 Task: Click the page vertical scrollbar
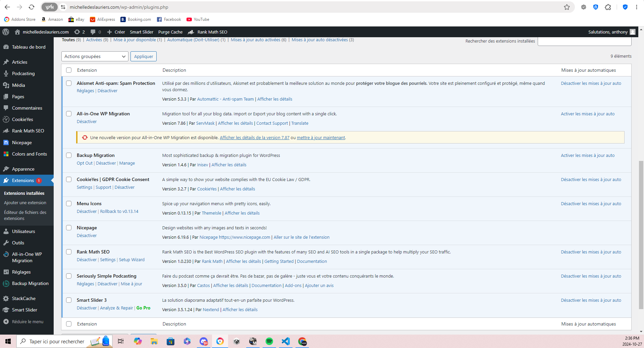coord(641,235)
